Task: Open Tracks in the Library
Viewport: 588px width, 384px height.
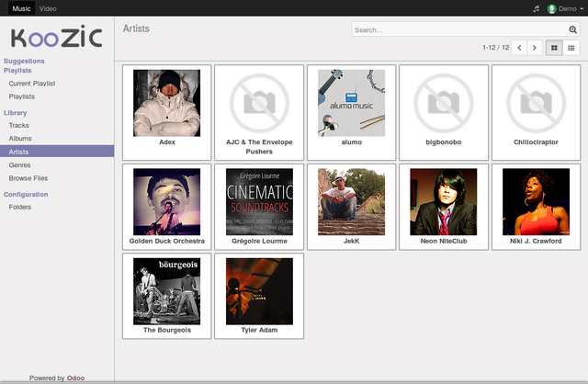Action: coord(18,125)
